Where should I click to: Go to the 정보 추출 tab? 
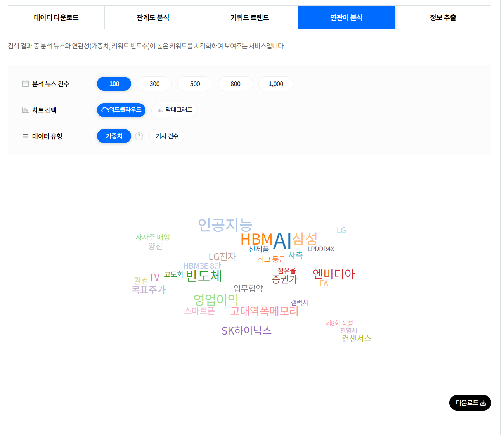point(443,17)
